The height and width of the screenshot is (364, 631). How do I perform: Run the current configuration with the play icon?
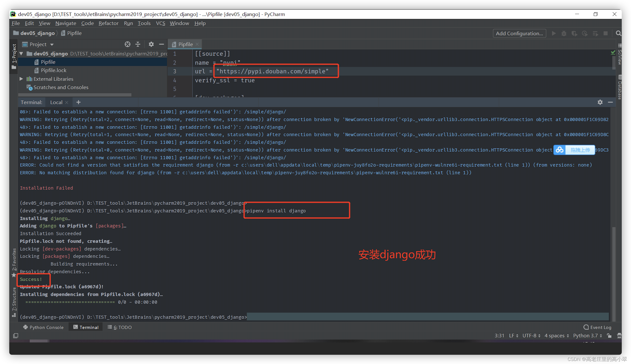click(x=554, y=33)
